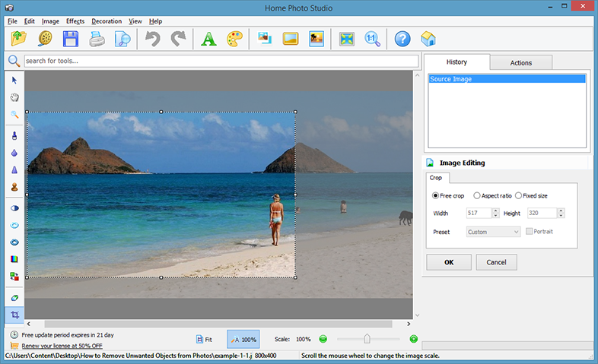Image resolution: width=598 pixels, height=364 pixels.
Task: Open the Edit menu
Action: pyautogui.click(x=30, y=21)
